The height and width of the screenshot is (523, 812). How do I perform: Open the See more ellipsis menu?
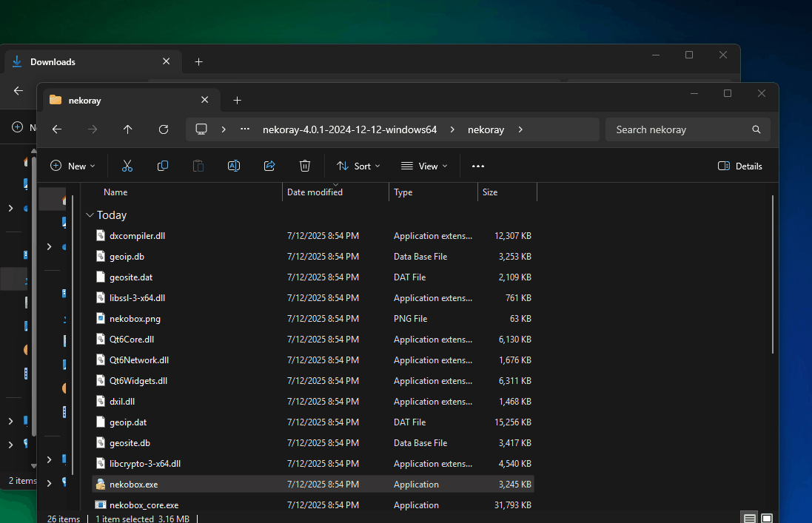tap(478, 166)
